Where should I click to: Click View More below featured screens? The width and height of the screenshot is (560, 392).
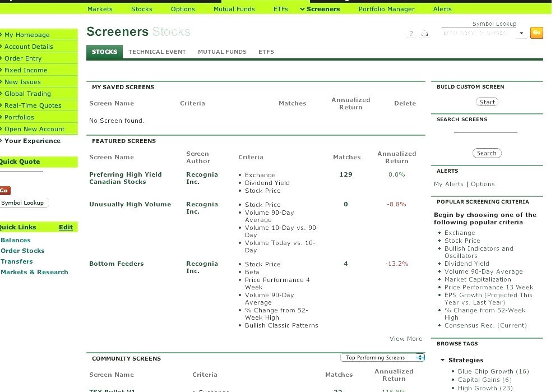(405, 339)
